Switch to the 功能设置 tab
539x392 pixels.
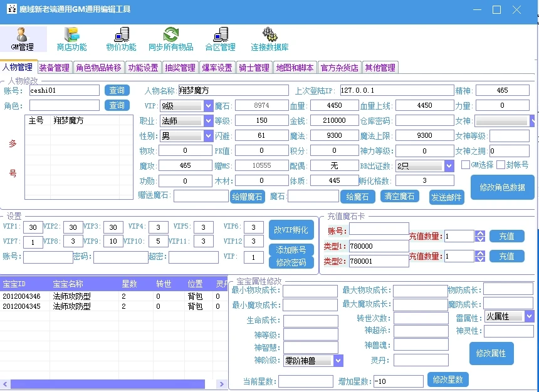144,68
